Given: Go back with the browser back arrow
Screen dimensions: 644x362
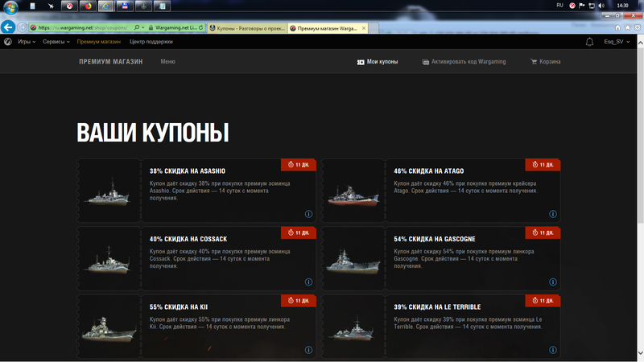Looking at the screenshot, I should pos(8,27).
